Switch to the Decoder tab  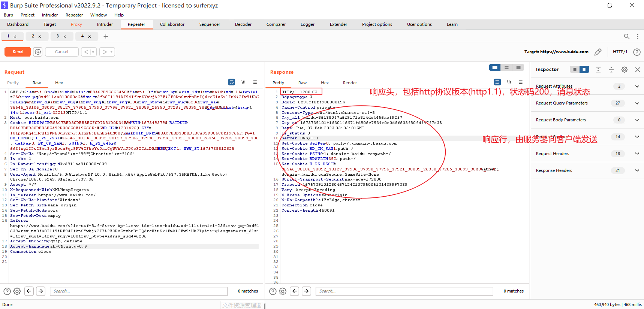pyautogui.click(x=243, y=24)
